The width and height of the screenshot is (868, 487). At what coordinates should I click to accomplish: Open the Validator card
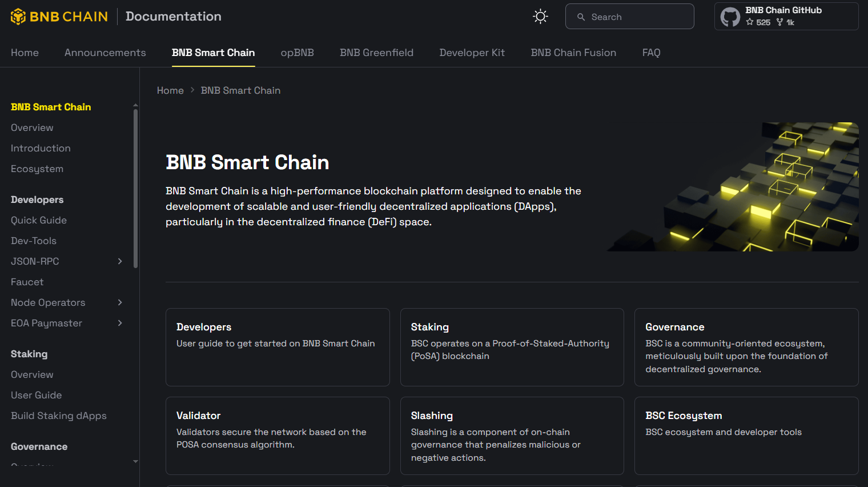[x=278, y=436]
